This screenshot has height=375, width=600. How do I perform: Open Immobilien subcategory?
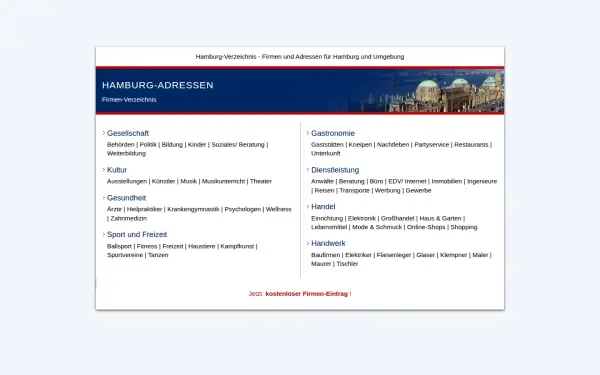pos(447,181)
